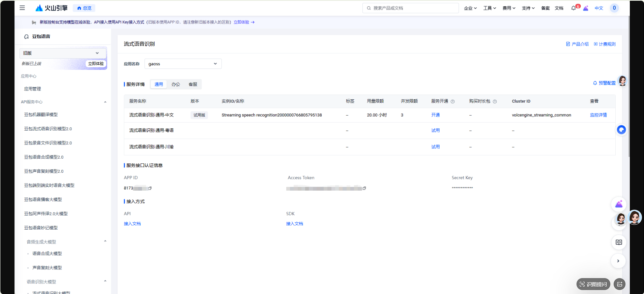Open 产品介绍 link
Screen dimensions: 644x294
pos(577,44)
